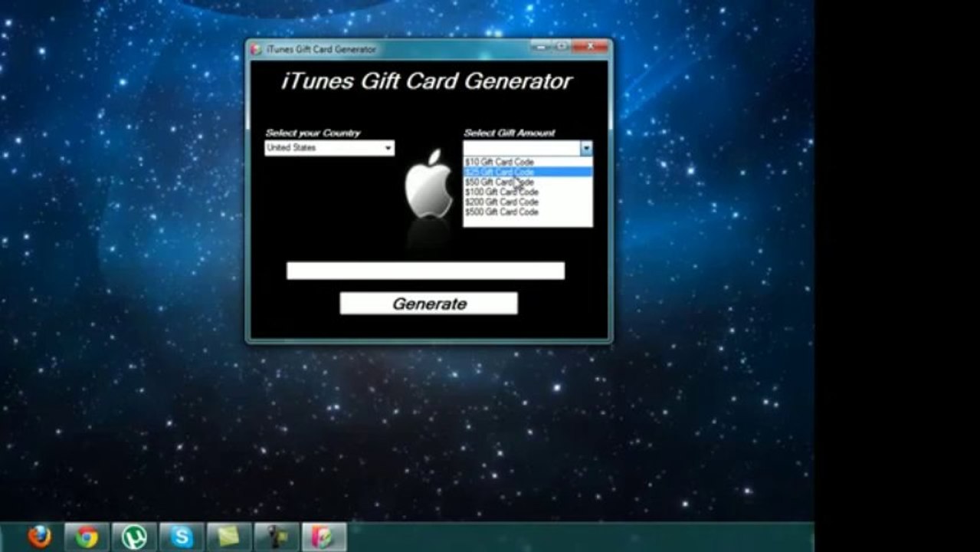Click the active gift card generator taskbar icon

pos(324,537)
